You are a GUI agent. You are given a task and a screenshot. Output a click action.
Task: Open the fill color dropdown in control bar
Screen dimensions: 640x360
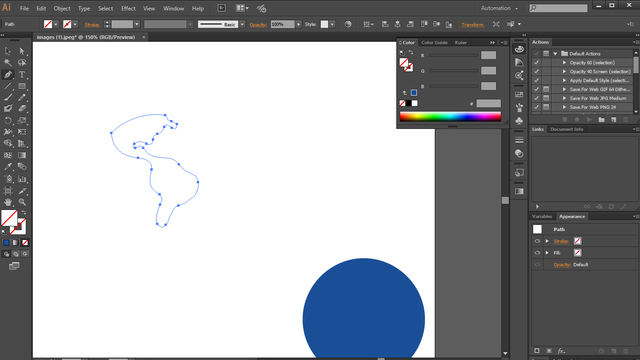(56, 24)
